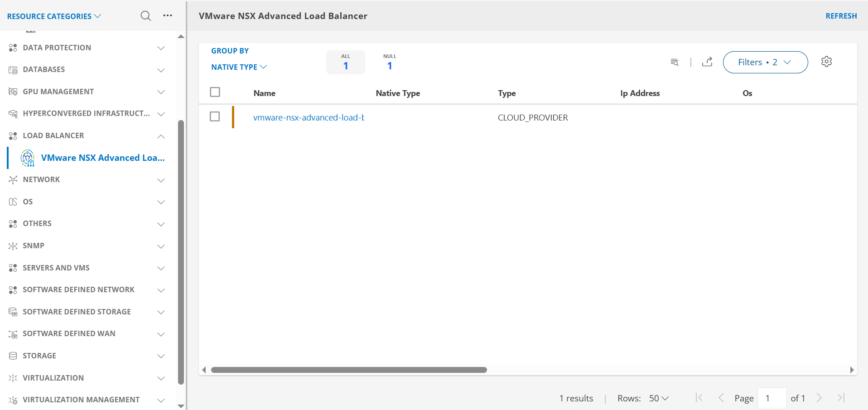Select the VMware NSX Advanced Load Balancer icon
Image resolution: width=868 pixels, height=410 pixels.
click(x=27, y=158)
